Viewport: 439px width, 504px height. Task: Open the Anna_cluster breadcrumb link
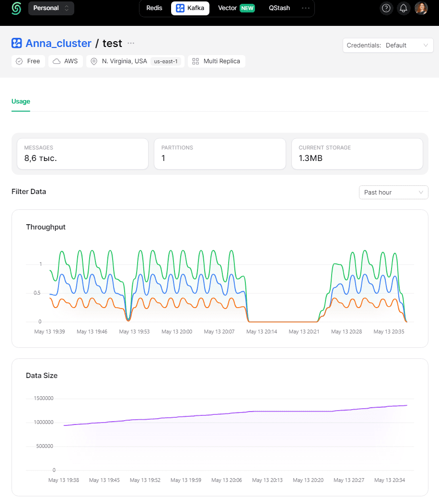[58, 43]
